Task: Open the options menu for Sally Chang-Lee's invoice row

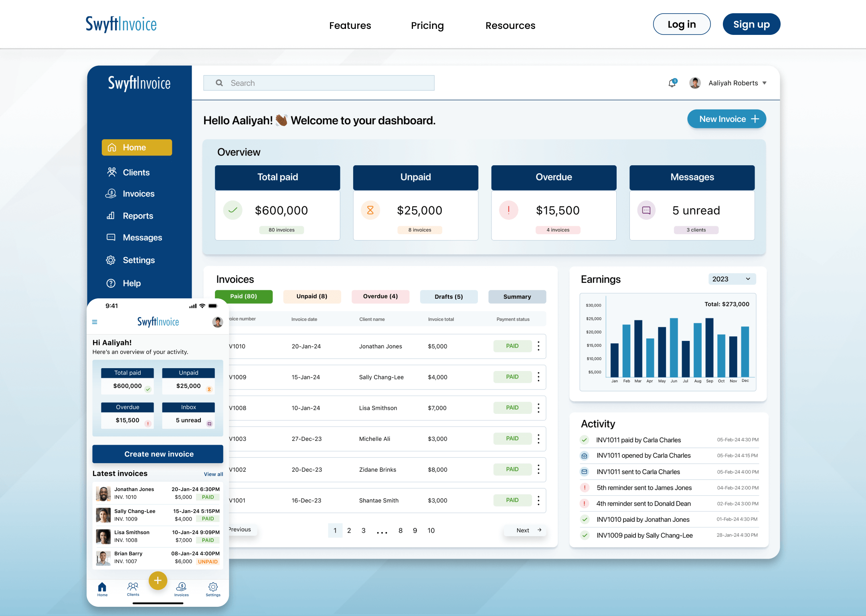Action: pyautogui.click(x=538, y=377)
